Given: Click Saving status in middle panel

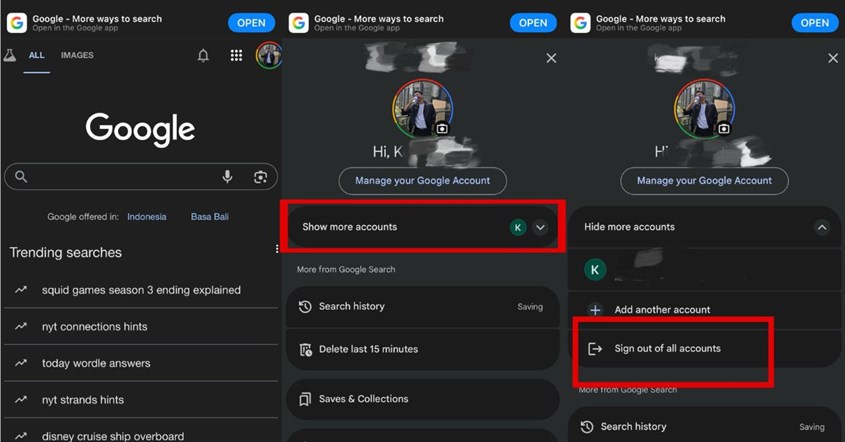Looking at the screenshot, I should coord(530,307).
